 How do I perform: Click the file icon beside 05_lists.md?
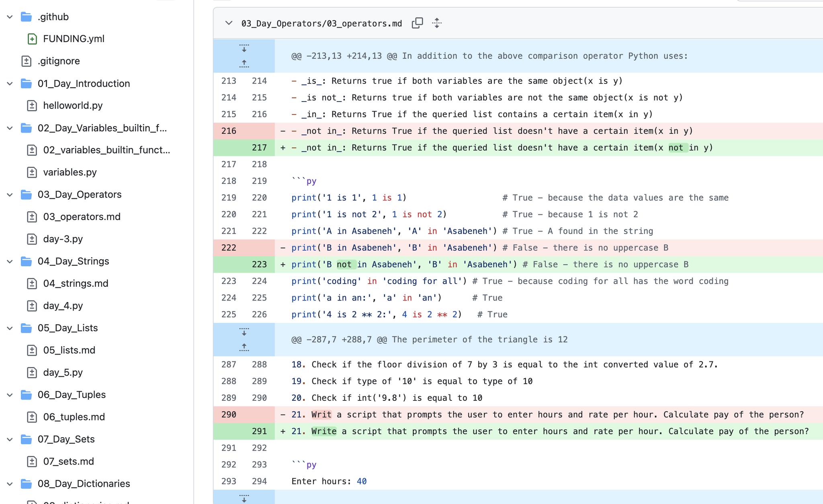tap(32, 350)
